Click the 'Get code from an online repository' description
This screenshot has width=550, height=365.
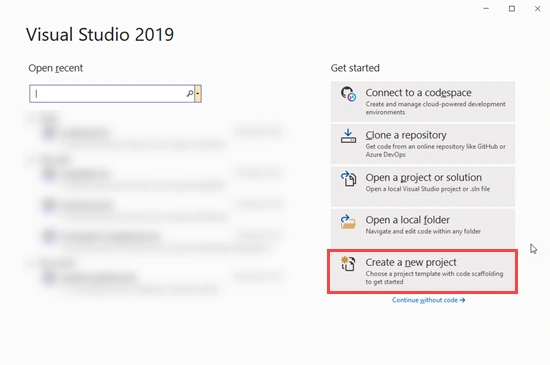click(435, 150)
